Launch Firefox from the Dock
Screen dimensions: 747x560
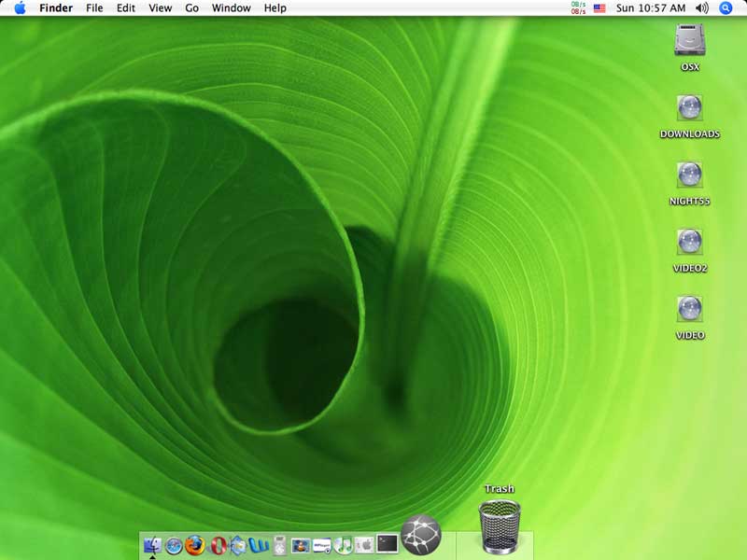194,545
